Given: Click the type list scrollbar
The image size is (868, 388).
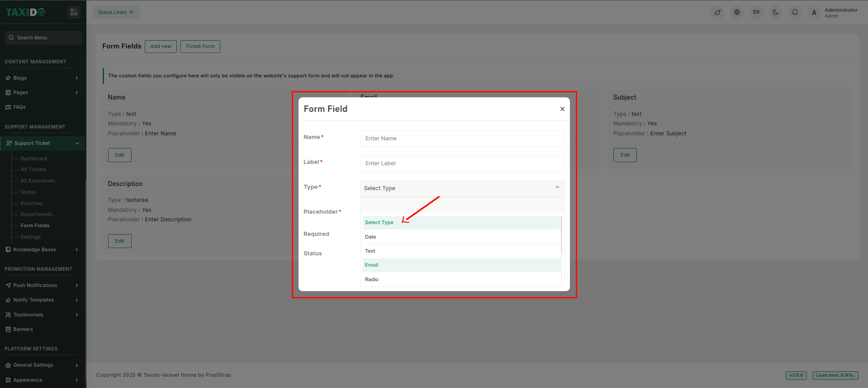Looking at the screenshot, I should point(561,234).
